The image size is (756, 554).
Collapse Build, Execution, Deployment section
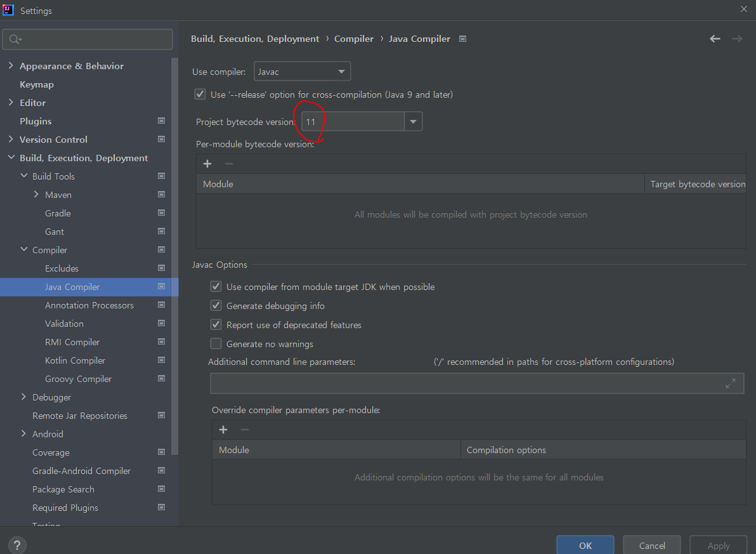11,157
